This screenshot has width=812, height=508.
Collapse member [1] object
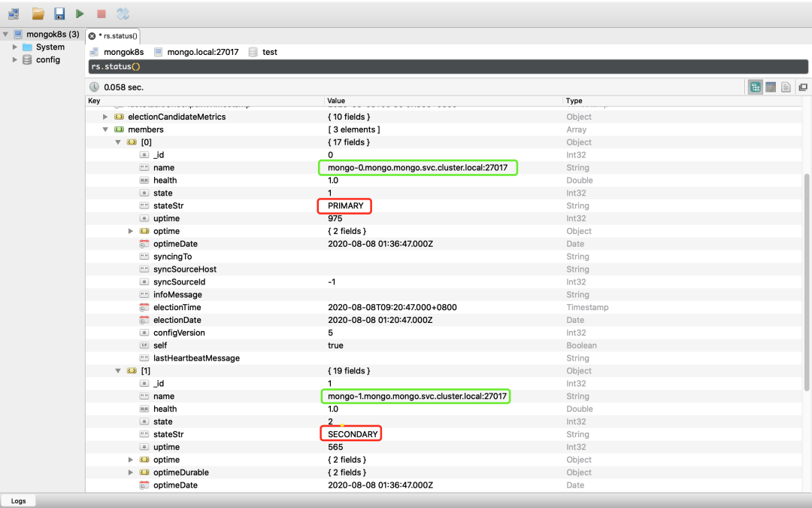[118, 370]
